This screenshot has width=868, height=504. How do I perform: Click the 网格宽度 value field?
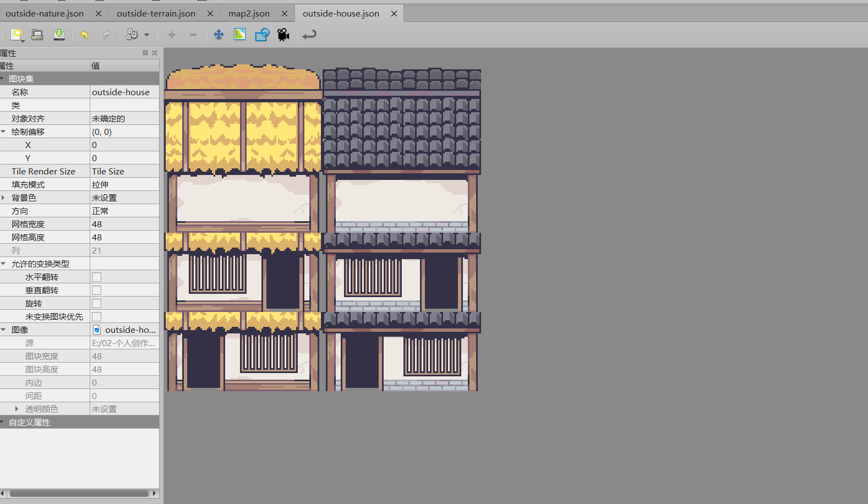[x=124, y=224]
